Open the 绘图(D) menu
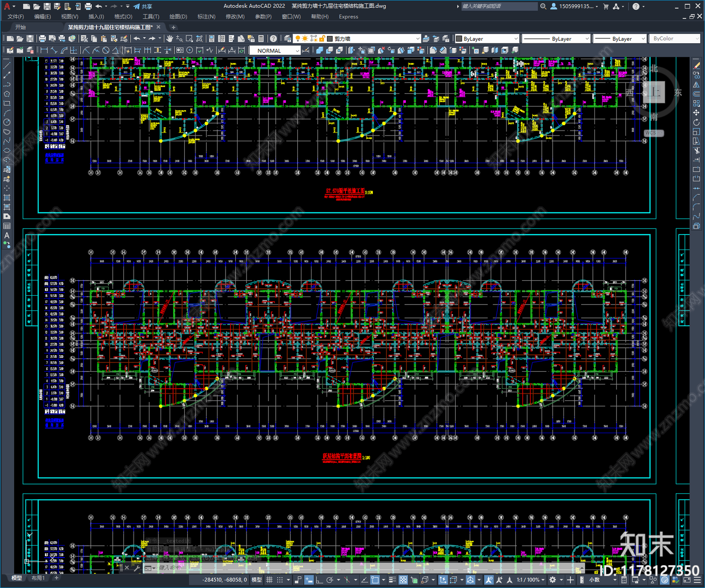Viewport: 705px width, 588px height. (x=178, y=17)
